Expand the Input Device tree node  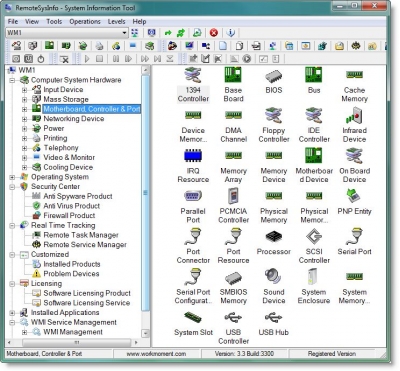tap(24, 90)
